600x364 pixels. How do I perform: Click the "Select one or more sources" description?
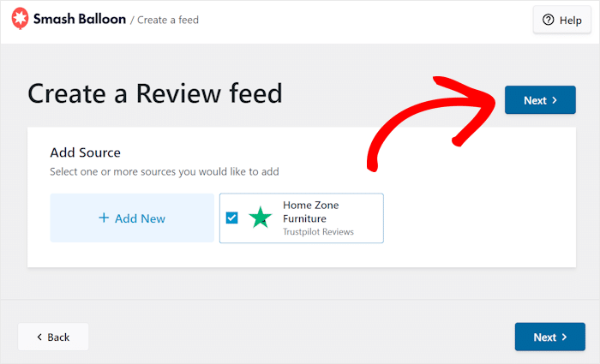click(165, 171)
